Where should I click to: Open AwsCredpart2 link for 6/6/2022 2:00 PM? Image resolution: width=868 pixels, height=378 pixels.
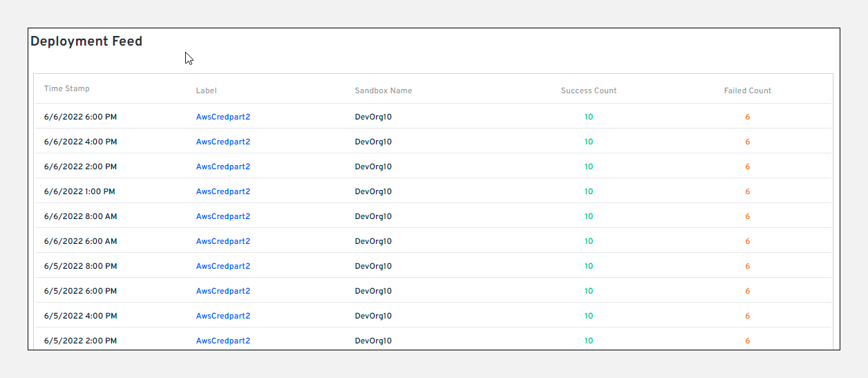[223, 167]
